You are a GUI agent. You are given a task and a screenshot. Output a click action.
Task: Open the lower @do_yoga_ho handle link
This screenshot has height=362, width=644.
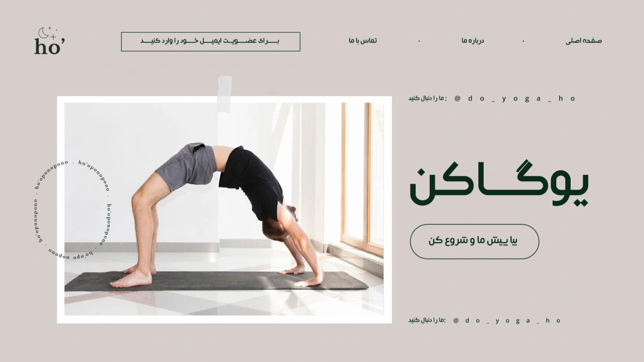click(x=507, y=320)
